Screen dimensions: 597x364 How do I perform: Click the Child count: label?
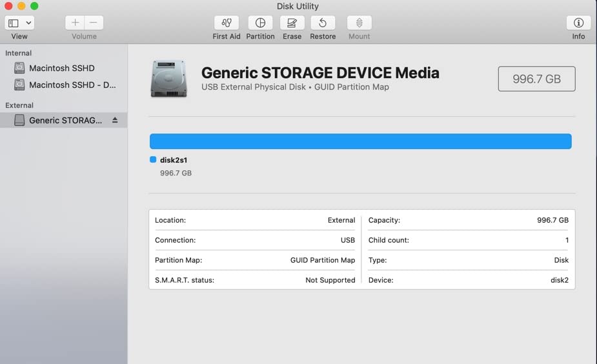click(x=389, y=240)
